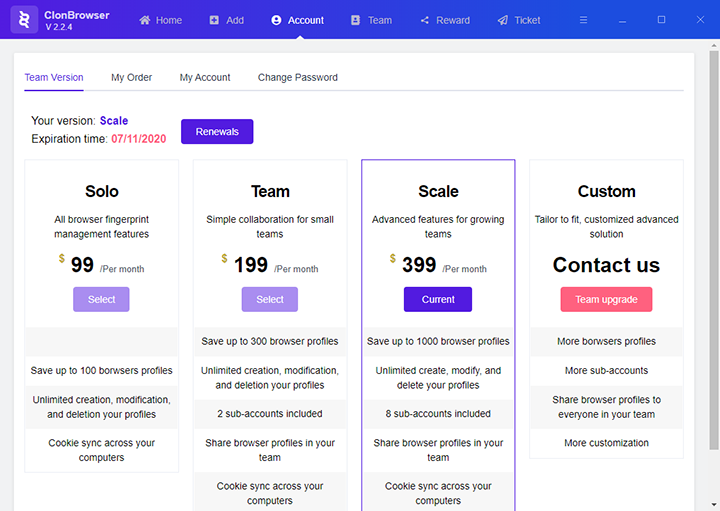Click the 199 price on Team plan
Screen dimensions: 720x511
pyautogui.click(x=251, y=265)
